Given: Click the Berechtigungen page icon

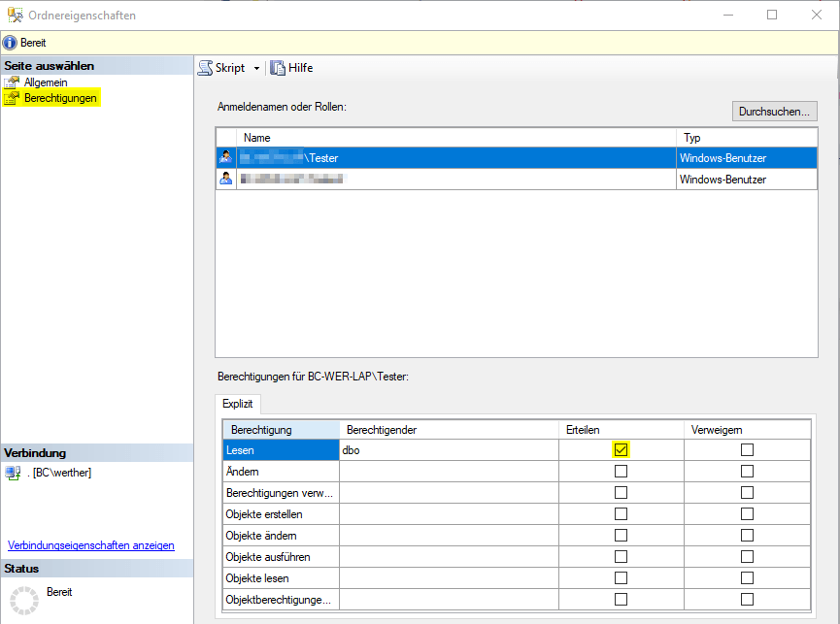Looking at the screenshot, I should [x=12, y=98].
